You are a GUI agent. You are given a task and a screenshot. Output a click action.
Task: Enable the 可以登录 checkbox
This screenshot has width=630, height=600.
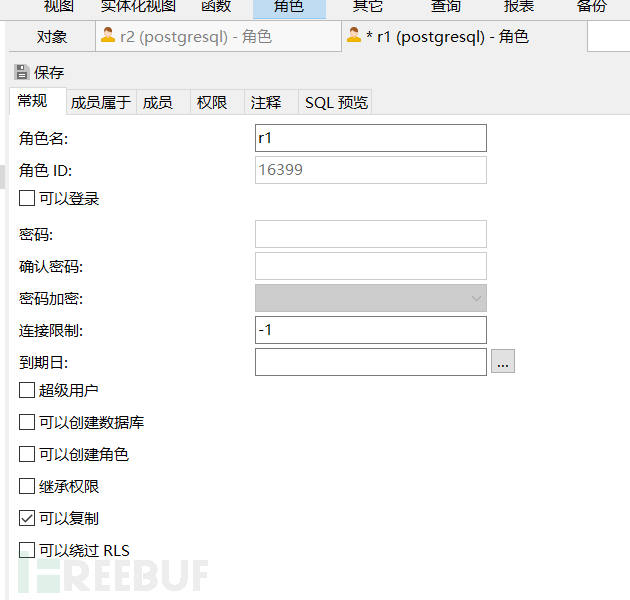(27, 198)
